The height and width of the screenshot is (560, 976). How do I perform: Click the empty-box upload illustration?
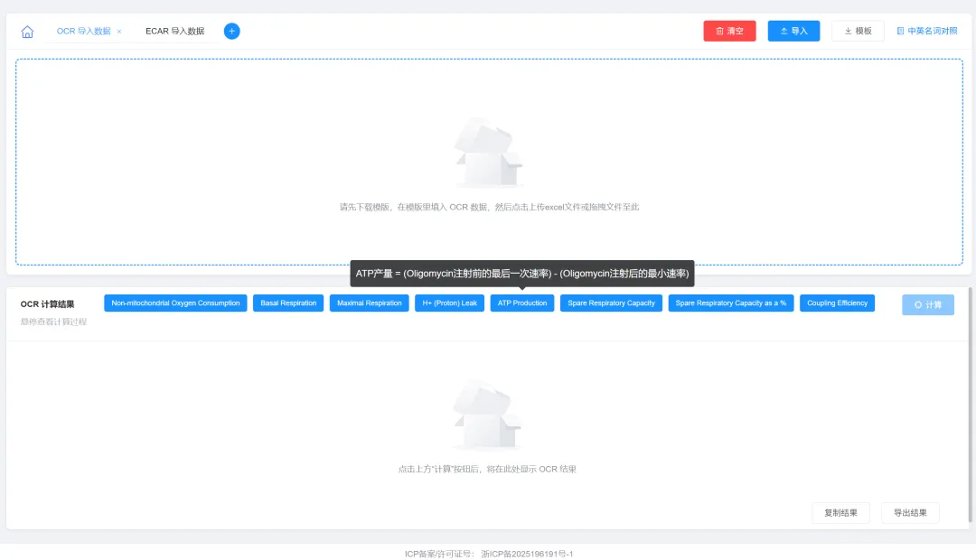pyautogui.click(x=489, y=154)
